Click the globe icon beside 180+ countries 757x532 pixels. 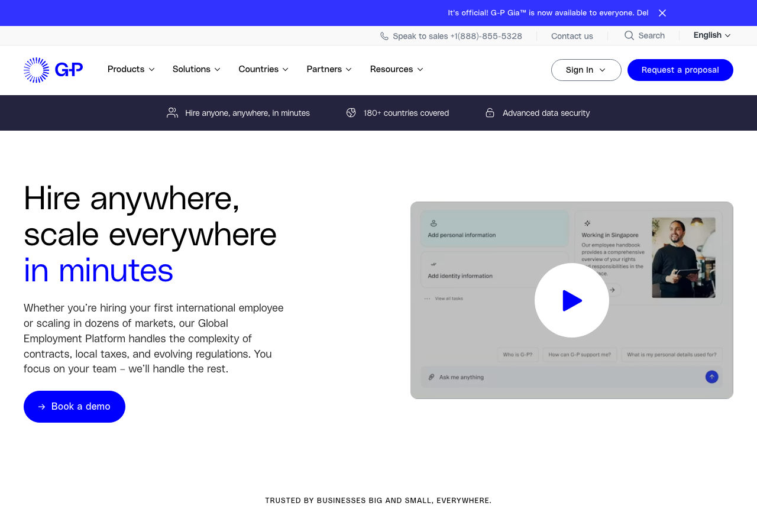click(x=351, y=112)
